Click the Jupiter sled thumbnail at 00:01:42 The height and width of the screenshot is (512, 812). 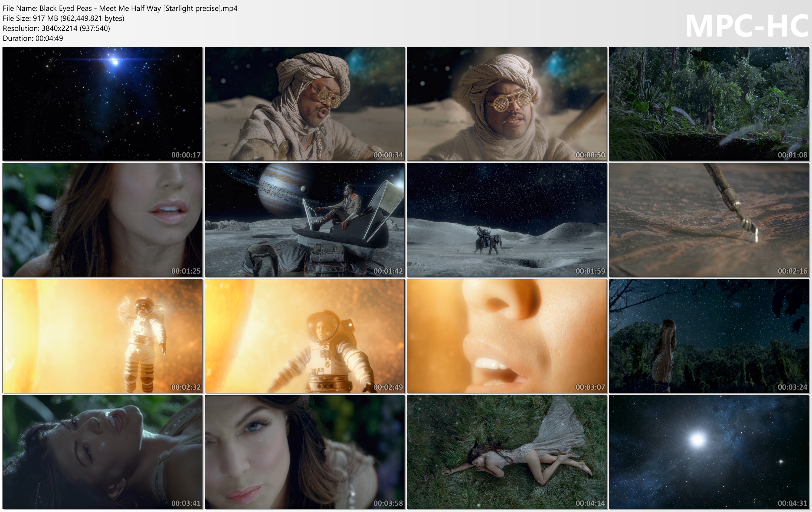(305, 220)
